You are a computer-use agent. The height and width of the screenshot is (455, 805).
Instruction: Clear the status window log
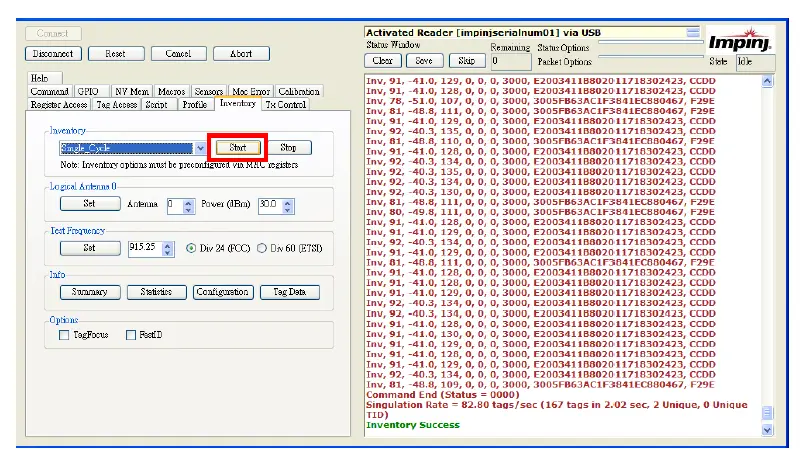coord(381,61)
